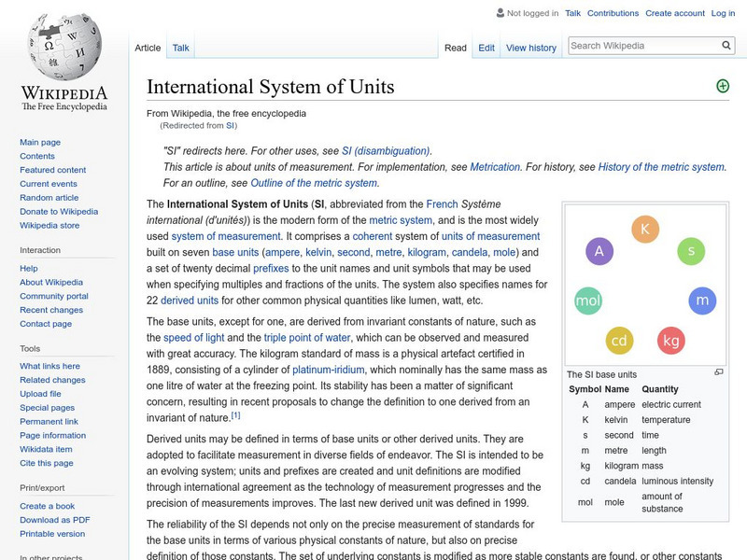Select the Read tab

[456, 48]
